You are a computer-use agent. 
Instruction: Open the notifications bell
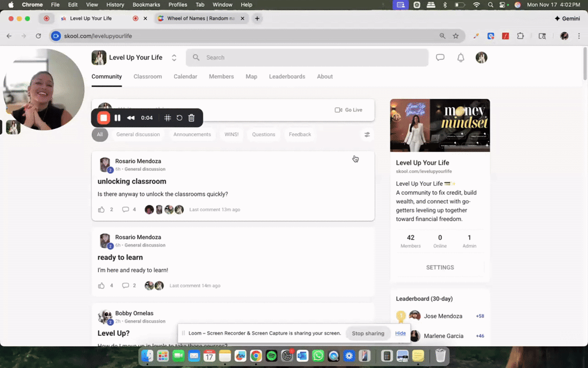click(x=461, y=57)
